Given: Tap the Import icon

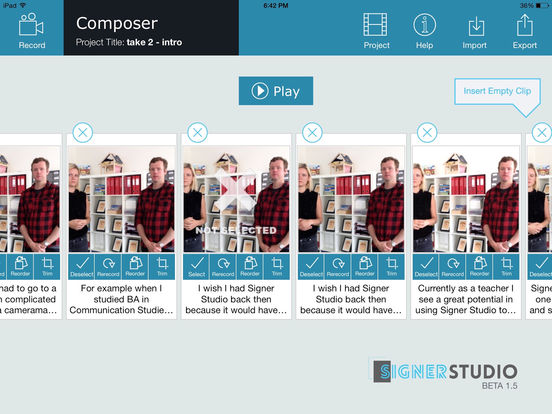Looking at the screenshot, I should [475, 31].
